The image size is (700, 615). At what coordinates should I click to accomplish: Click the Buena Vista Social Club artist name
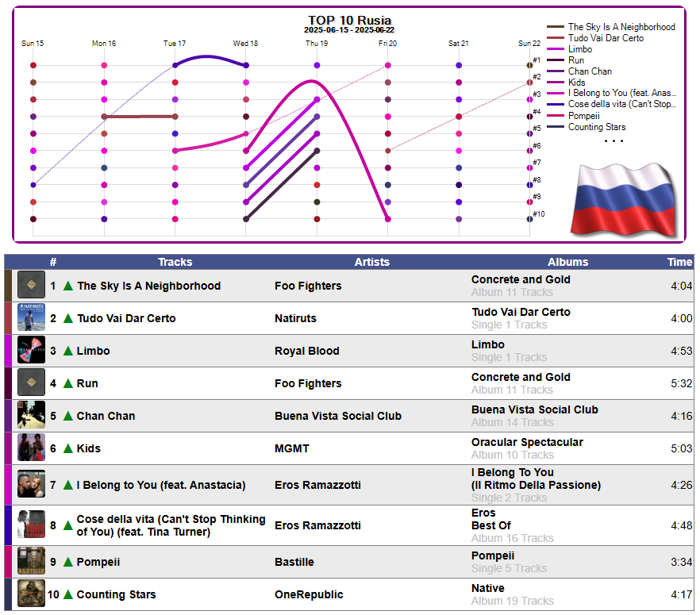[338, 416]
